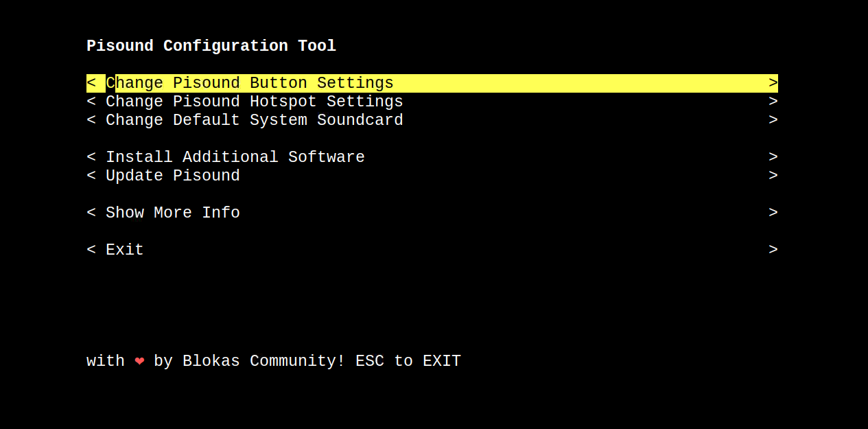The width and height of the screenshot is (868, 429).
Task: Open Install Additional Software menu
Action: pyautogui.click(x=432, y=157)
